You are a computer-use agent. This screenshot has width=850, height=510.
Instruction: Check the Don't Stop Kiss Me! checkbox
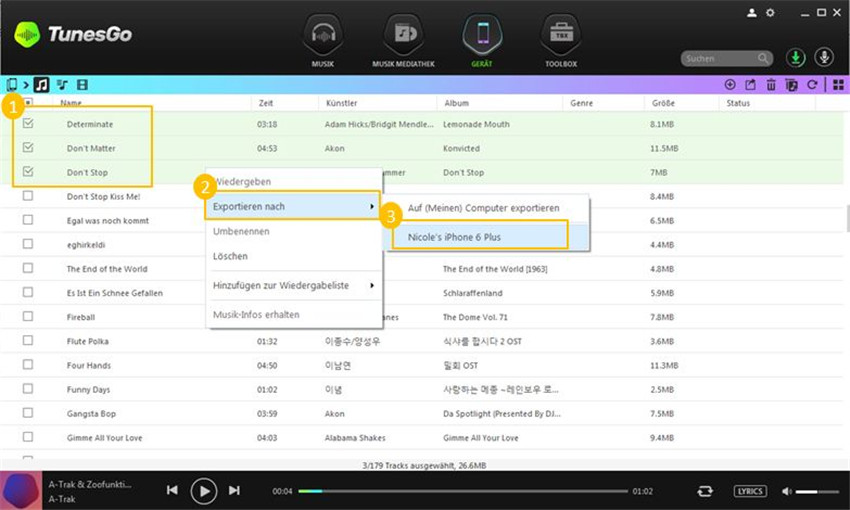click(28, 196)
